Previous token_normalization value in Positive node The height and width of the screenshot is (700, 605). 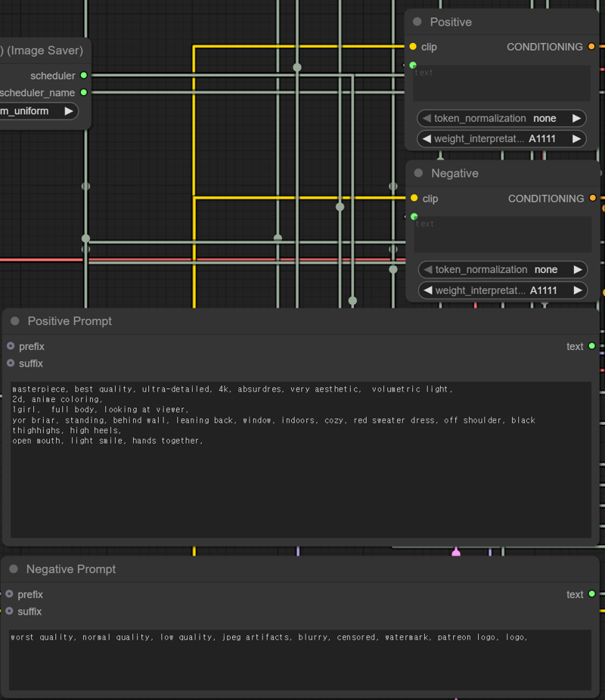427,118
